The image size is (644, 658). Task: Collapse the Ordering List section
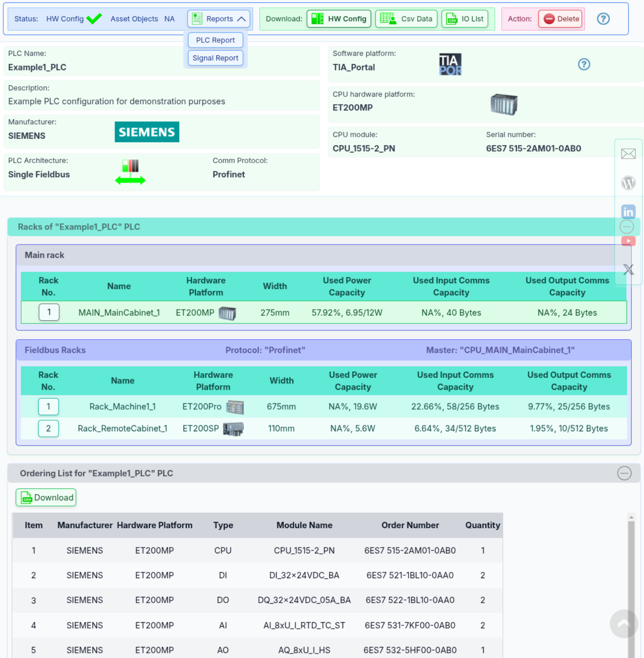(x=624, y=473)
